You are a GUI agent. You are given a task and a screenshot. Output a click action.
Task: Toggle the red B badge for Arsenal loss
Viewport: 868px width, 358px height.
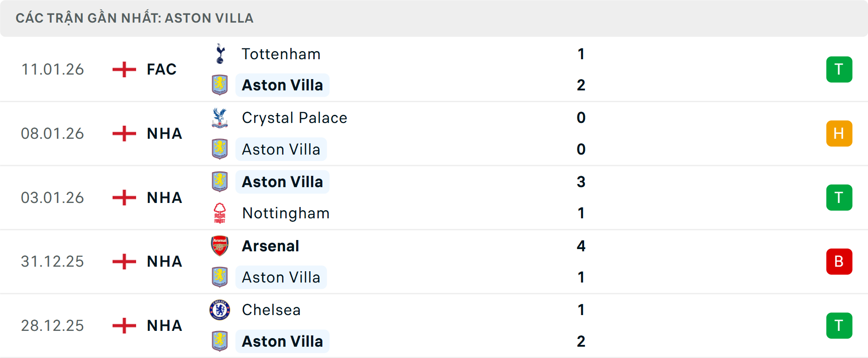[840, 261]
